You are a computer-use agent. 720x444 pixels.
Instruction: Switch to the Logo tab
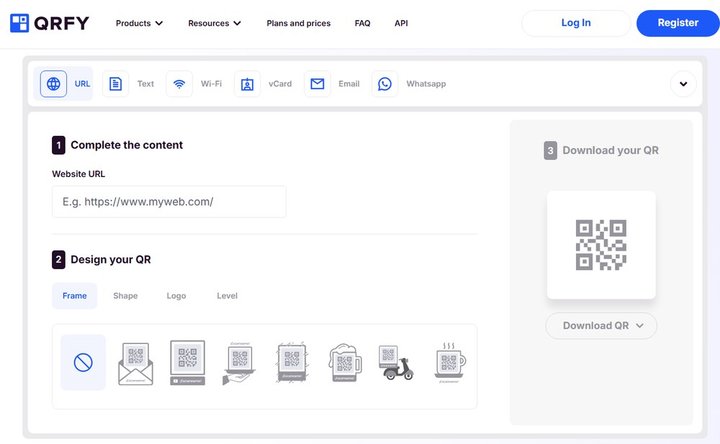coord(176,296)
